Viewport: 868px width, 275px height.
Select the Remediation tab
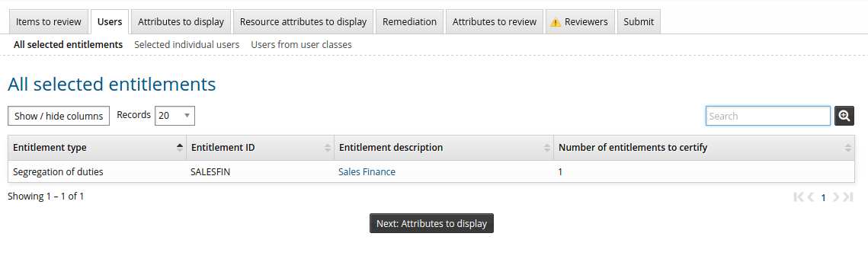410,21
